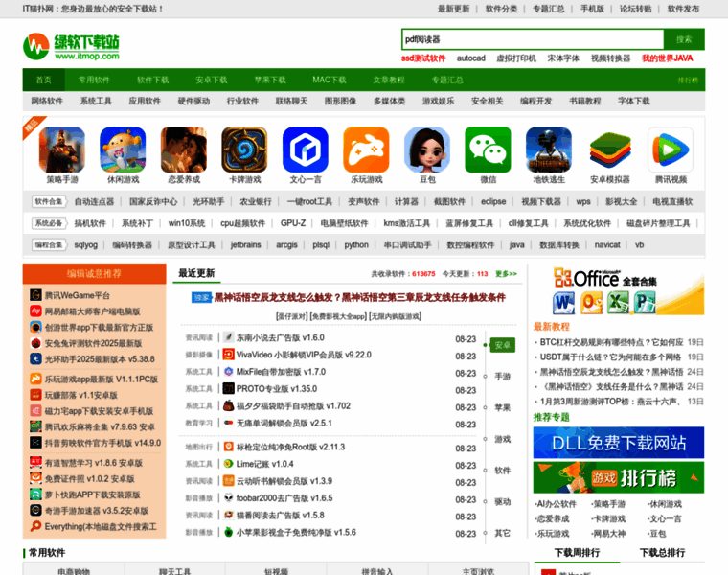Click the 福夕夕福袋助手 bag icon
Screen dimensions: 728x575
(228, 405)
